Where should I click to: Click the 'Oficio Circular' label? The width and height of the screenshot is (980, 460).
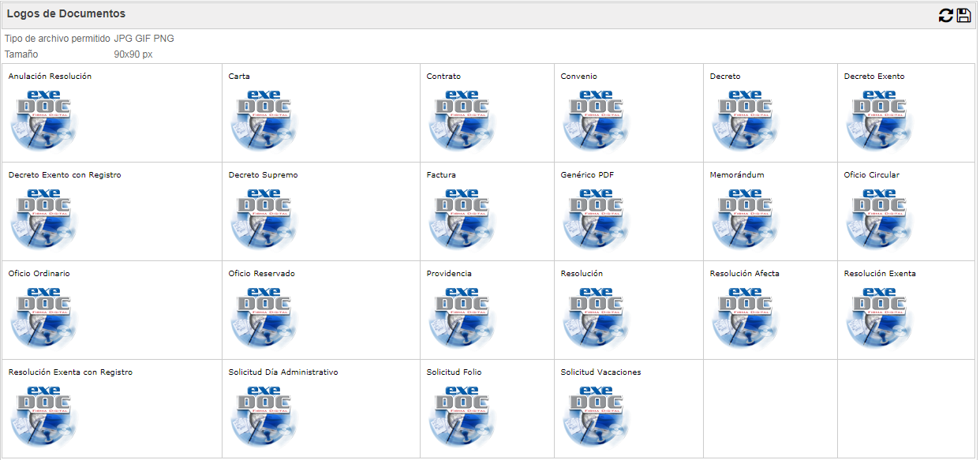pos(871,175)
